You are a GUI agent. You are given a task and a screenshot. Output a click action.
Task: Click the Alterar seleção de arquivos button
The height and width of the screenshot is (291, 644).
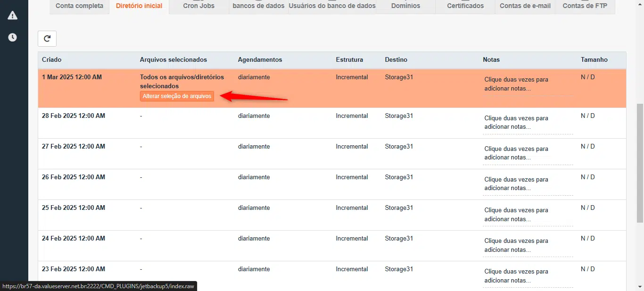pyautogui.click(x=177, y=96)
